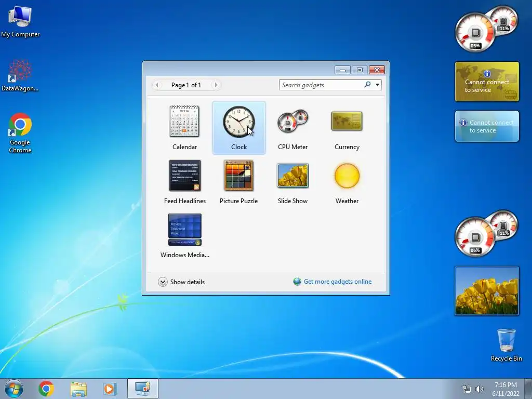Click the network tray icon
The height and width of the screenshot is (399, 532).
tap(467, 389)
